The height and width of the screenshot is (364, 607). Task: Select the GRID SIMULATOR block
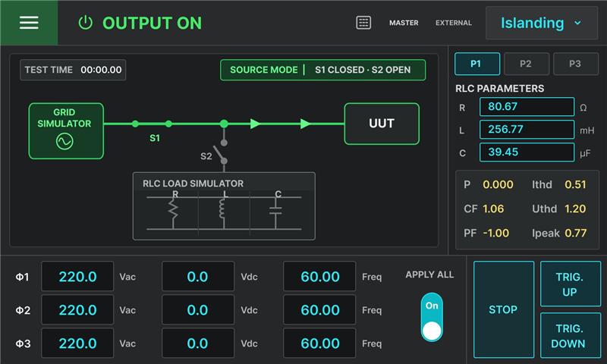point(66,131)
